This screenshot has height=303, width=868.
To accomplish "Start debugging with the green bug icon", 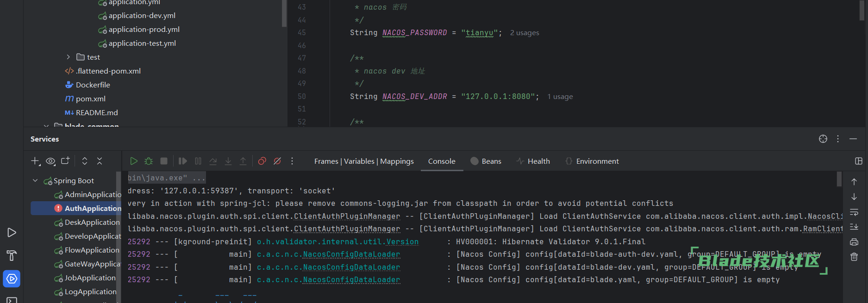I will pyautogui.click(x=149, y=161).
